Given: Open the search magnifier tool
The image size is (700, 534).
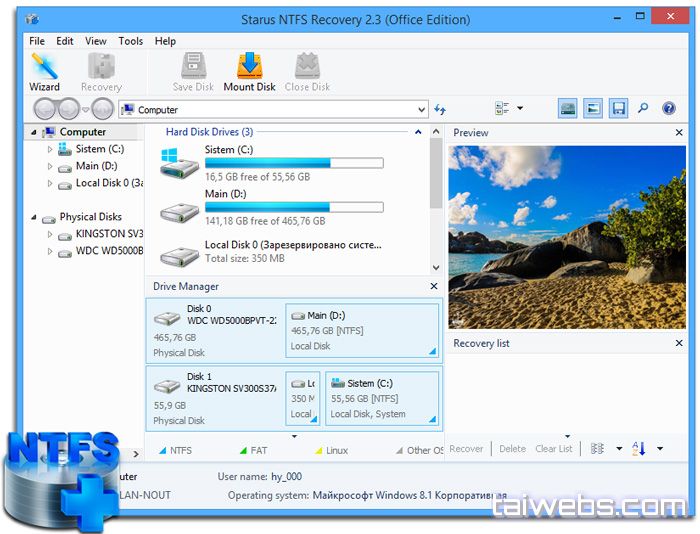Looking at the screenshot, I should [643, 108].
